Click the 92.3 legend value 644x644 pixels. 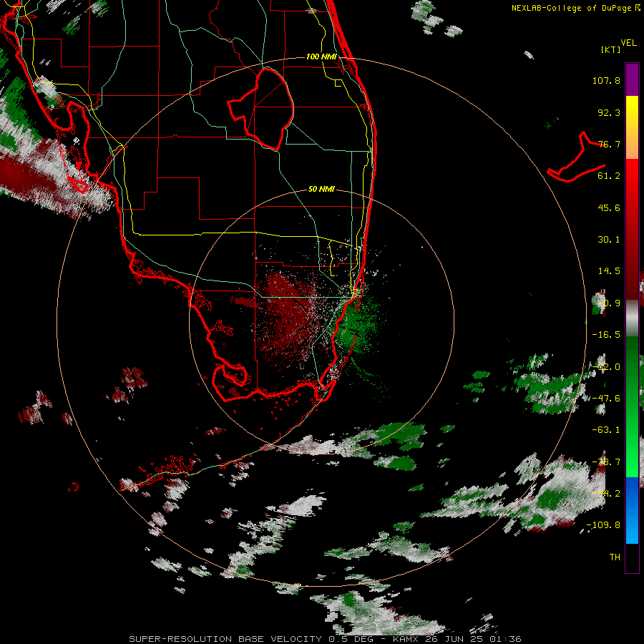609,112
